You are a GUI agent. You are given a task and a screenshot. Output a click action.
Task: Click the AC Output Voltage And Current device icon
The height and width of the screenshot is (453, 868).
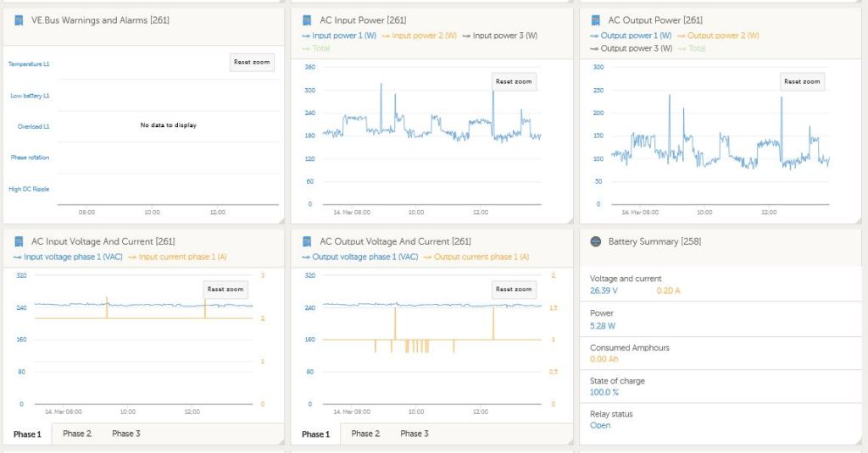307,242
